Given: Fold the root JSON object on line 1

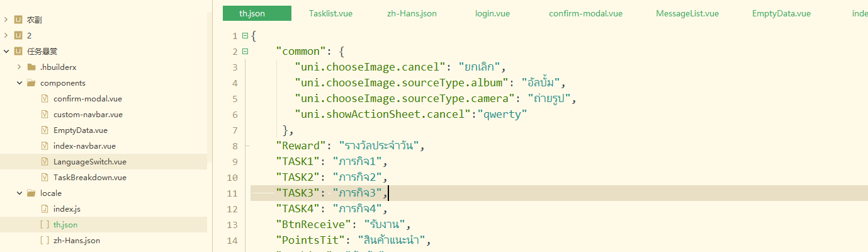Looking at the screenshot, I should pos(245,36).
